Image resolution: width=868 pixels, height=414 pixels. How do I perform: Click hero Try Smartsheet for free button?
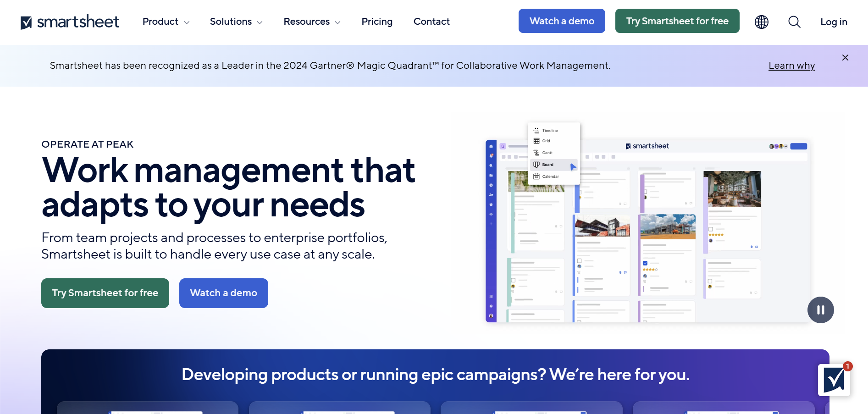coord(105,293)
